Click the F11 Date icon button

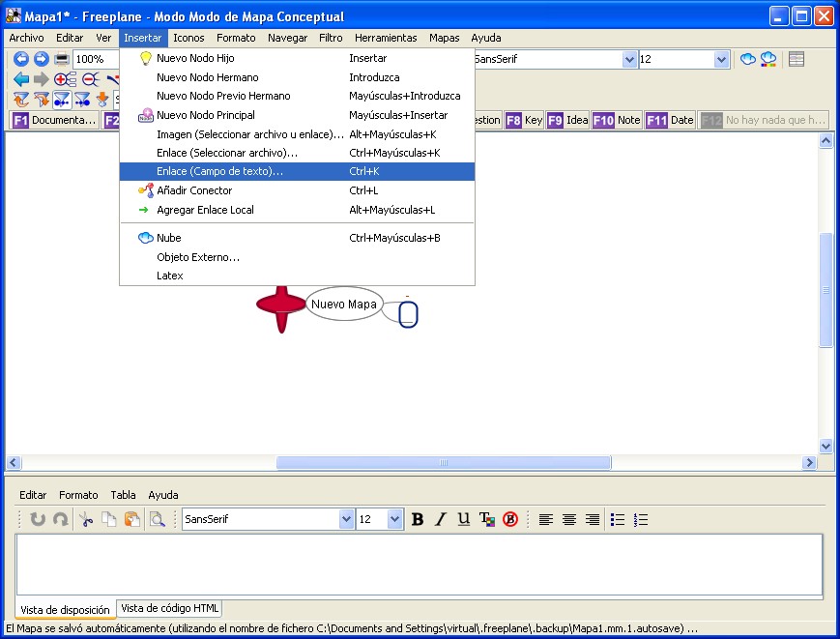(x=670, y=120)
